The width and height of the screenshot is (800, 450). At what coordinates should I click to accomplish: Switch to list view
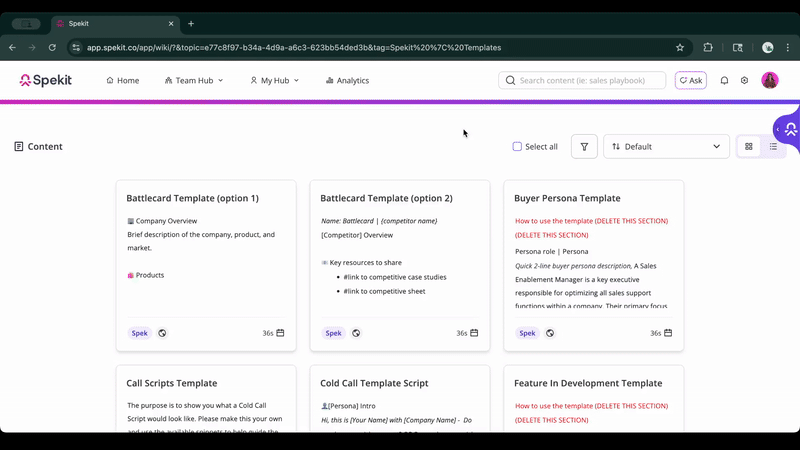[x=773, y=146]
